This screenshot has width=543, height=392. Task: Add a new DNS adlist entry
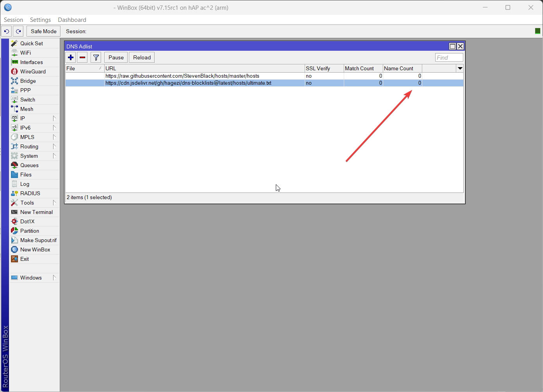pos(71,57)
